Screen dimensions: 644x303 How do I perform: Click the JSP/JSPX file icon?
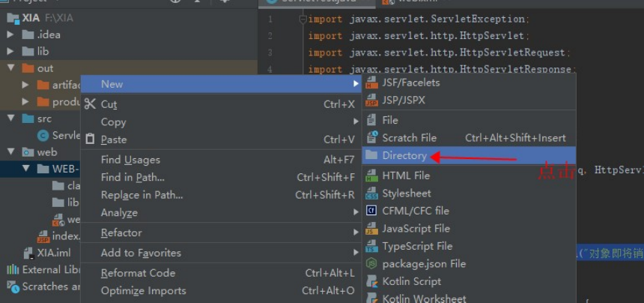pos(371,100)
